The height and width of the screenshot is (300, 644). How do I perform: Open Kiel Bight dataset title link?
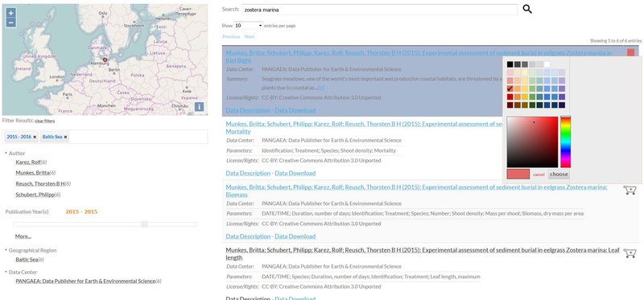[x=419, y=56]
